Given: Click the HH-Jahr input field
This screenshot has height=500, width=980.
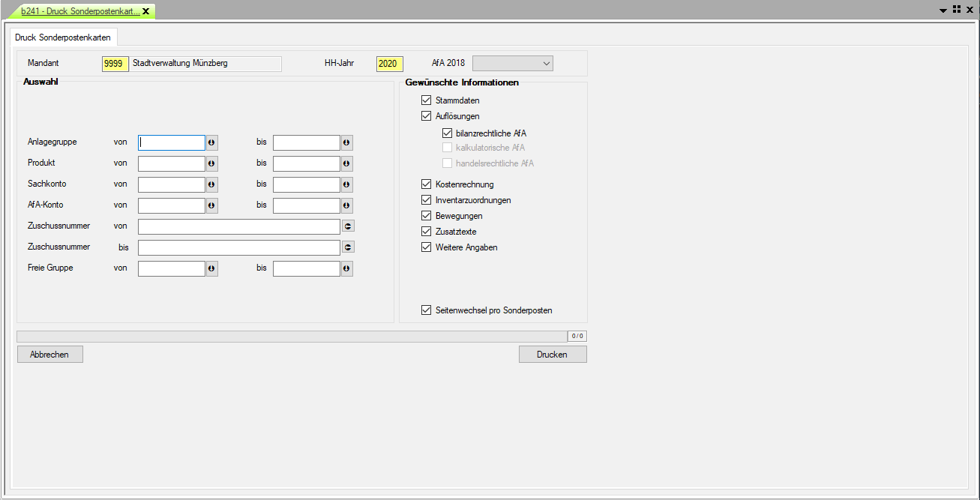Looking at the screenshot, I should pos(389,64).
